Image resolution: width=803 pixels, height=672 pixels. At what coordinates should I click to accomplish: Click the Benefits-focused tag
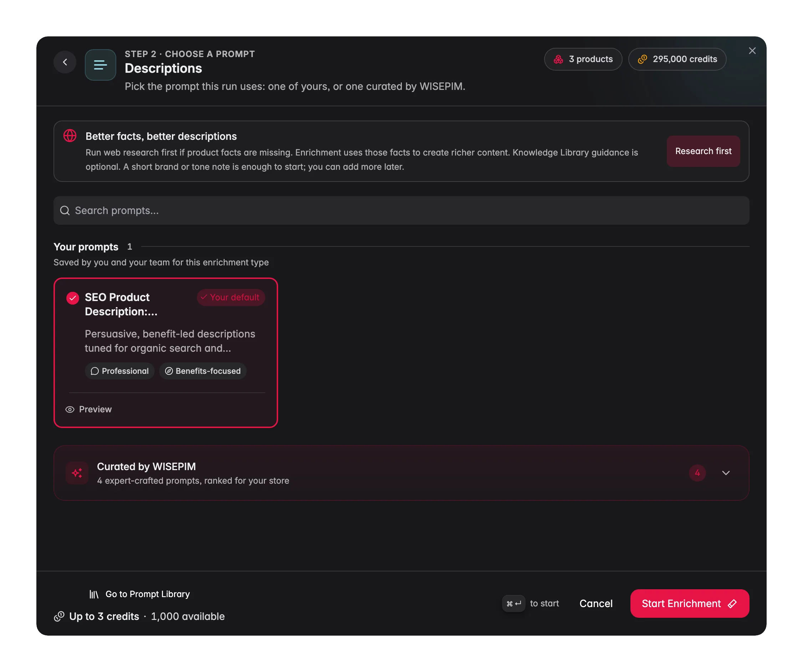(x=203, y=371)
